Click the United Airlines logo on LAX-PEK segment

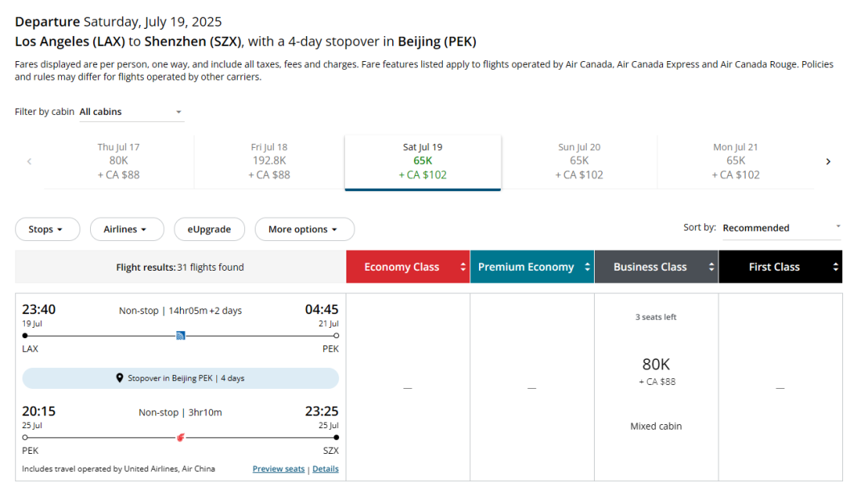click(x=181, y=335)
